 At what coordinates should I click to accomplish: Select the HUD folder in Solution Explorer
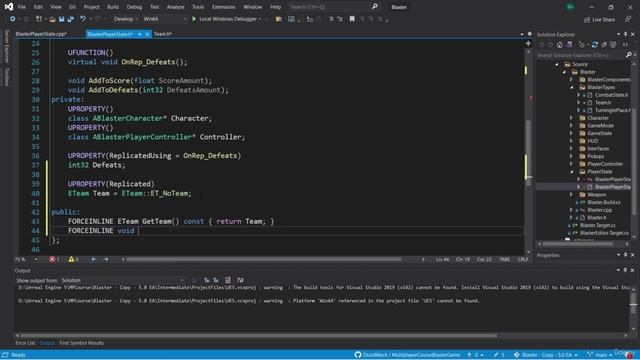(593, 141)
